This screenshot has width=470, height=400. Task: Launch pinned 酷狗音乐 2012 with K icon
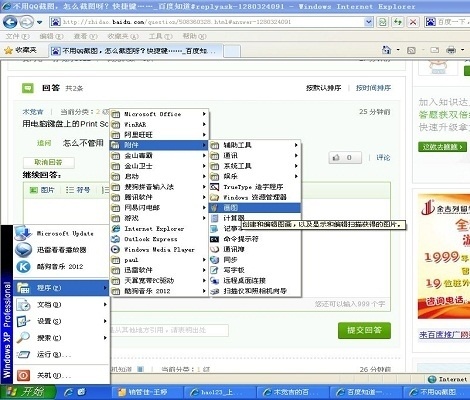pos(61,266)
